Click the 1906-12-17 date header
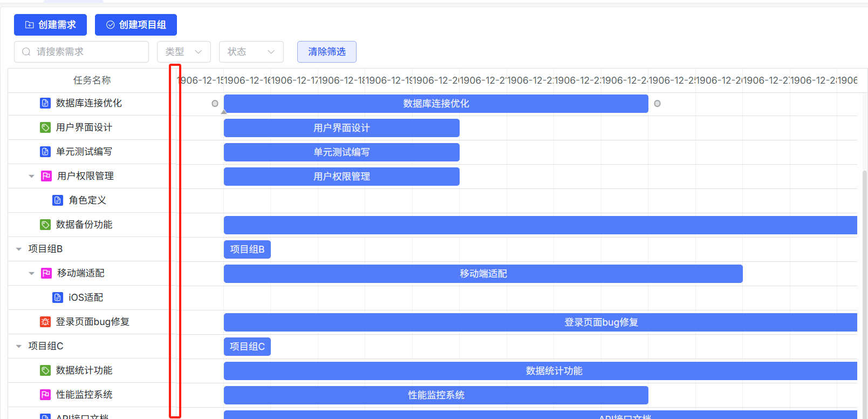This screenshot has height=419, width=868. [295, 80]
